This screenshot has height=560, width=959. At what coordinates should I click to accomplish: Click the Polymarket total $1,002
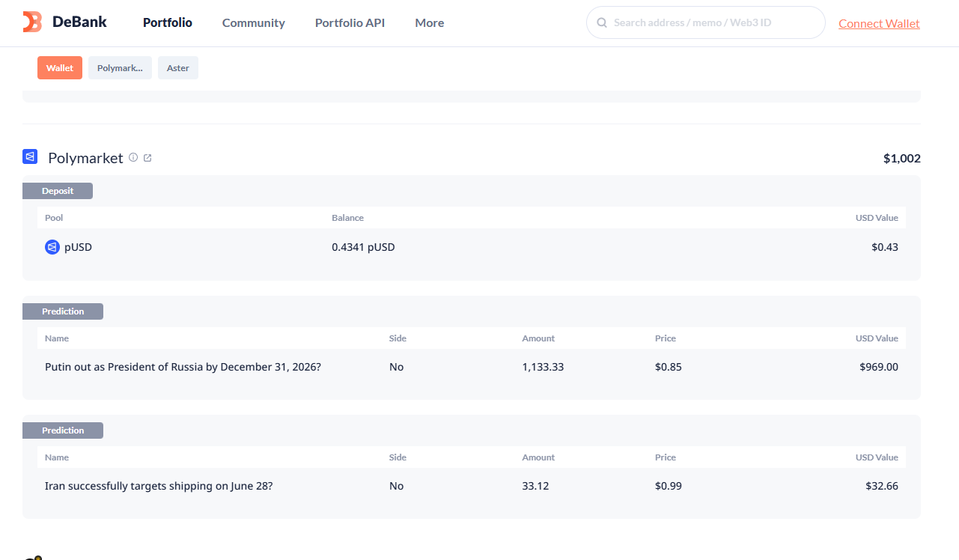(x=902, y=159)
